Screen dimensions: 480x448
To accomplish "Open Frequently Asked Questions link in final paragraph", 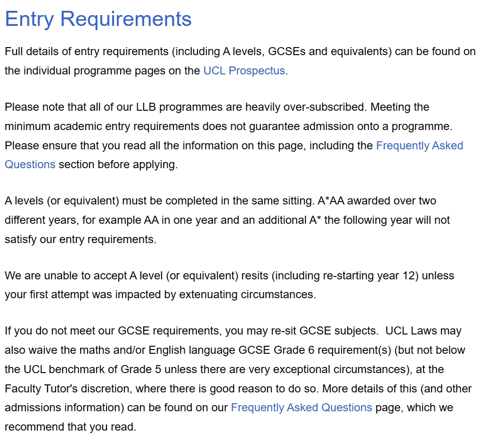I will [x=301, y=407].
